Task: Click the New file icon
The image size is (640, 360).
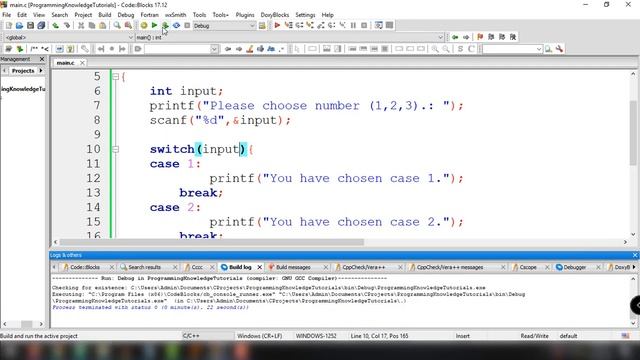Action: click(9, 25)
